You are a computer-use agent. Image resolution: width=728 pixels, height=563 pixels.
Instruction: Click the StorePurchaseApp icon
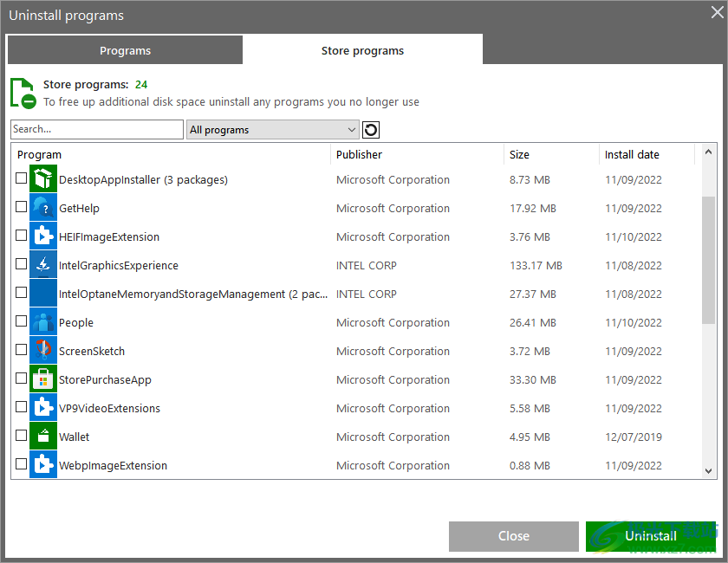pos(43,379)
